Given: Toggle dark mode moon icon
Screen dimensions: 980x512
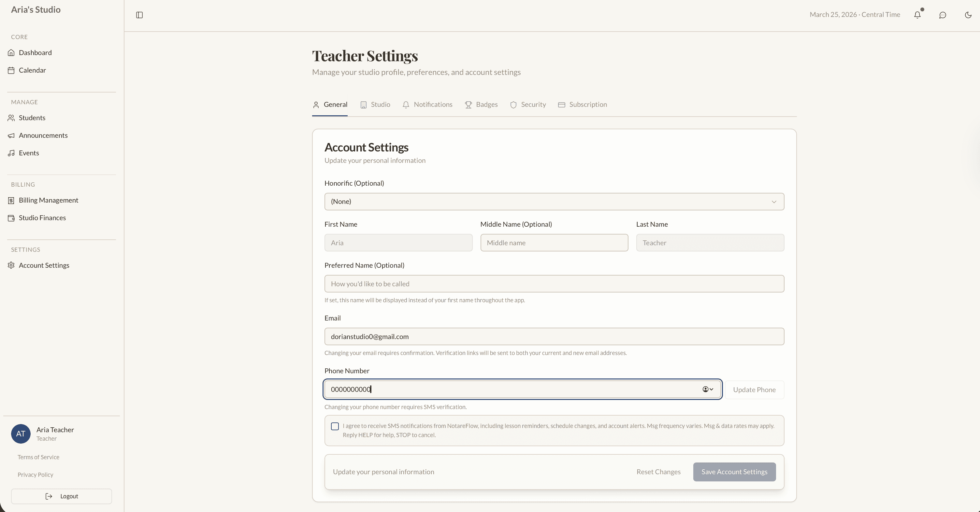Looking at the screenshot, I should (968, 15).
